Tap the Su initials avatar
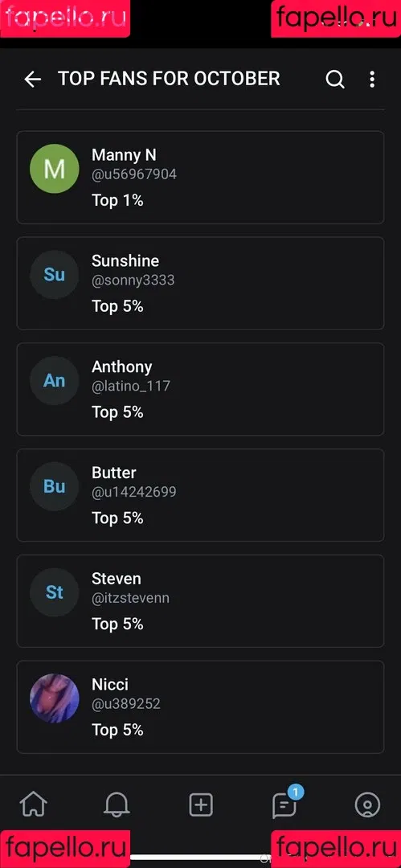 [x=55, y=275]
